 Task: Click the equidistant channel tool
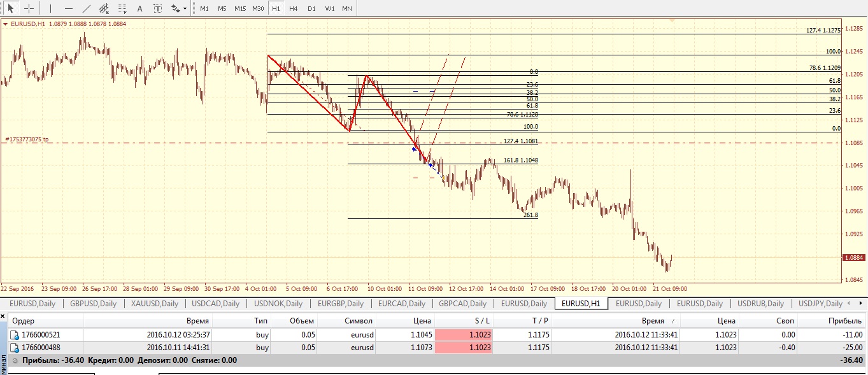point(104,9)
